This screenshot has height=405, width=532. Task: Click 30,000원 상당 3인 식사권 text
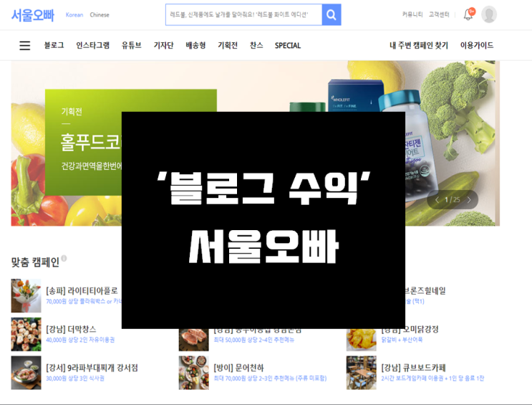(75, 378)
